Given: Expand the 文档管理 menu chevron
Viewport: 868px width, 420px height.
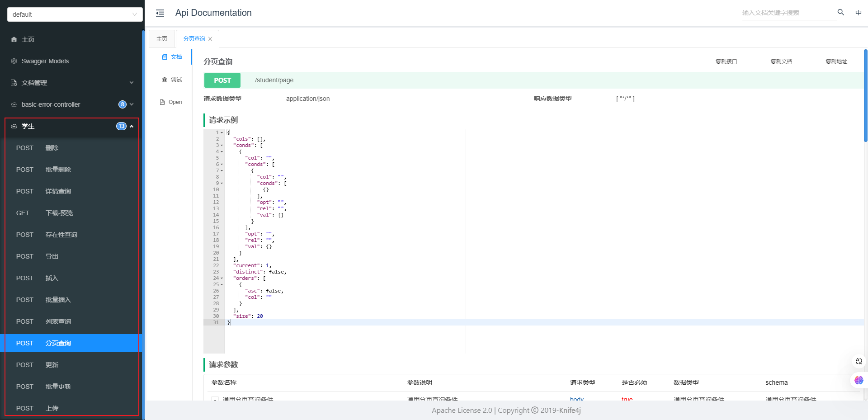Looking at the screenshot, I should (132, 83).
